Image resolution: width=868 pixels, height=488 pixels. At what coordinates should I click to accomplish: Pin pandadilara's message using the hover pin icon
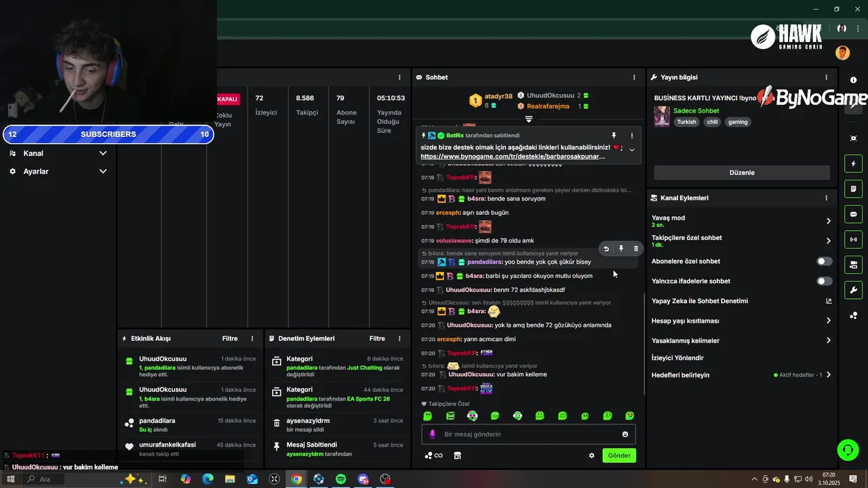click(x=620, y=249)
